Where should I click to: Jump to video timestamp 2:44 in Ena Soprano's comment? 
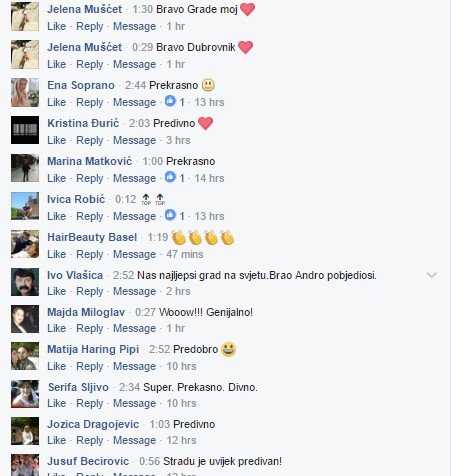[135, 85]
